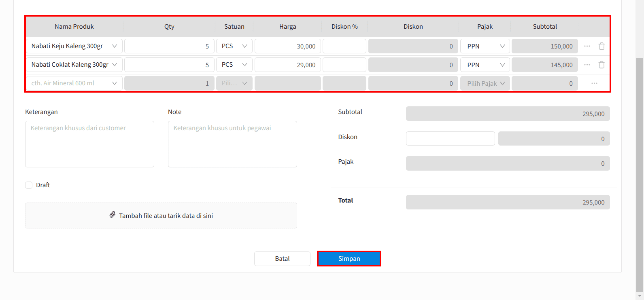Open more options on the empty product row
The width and height of the screenshot is (644, 300).
594,83
